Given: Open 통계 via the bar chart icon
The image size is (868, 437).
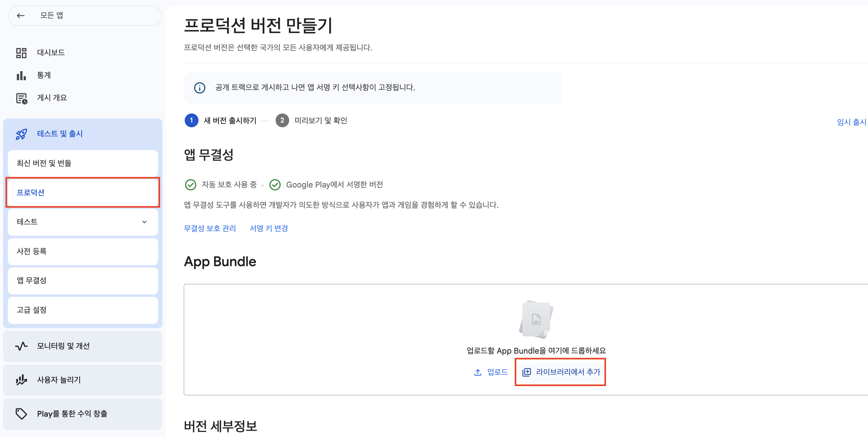Looking at the screenshot, I should click(x=21, y=75).
